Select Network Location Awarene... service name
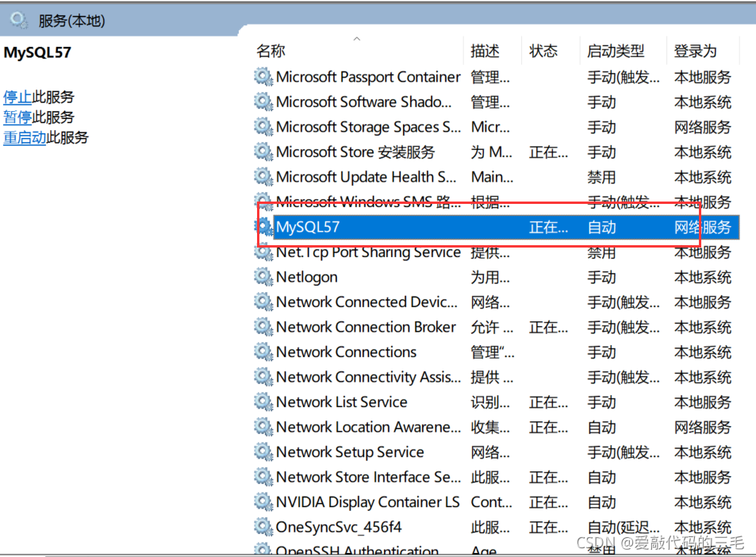Screen dimensions: 756x557 368,427
